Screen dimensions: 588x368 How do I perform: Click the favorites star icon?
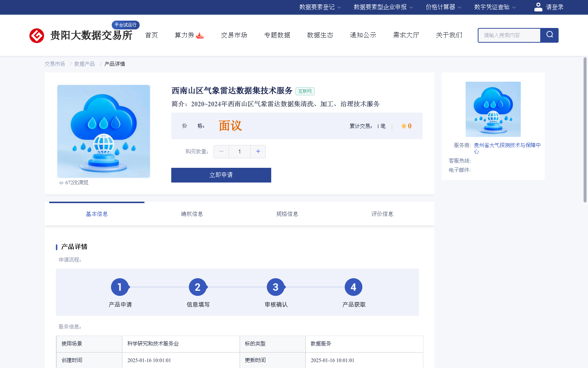[x=404, y=126]
